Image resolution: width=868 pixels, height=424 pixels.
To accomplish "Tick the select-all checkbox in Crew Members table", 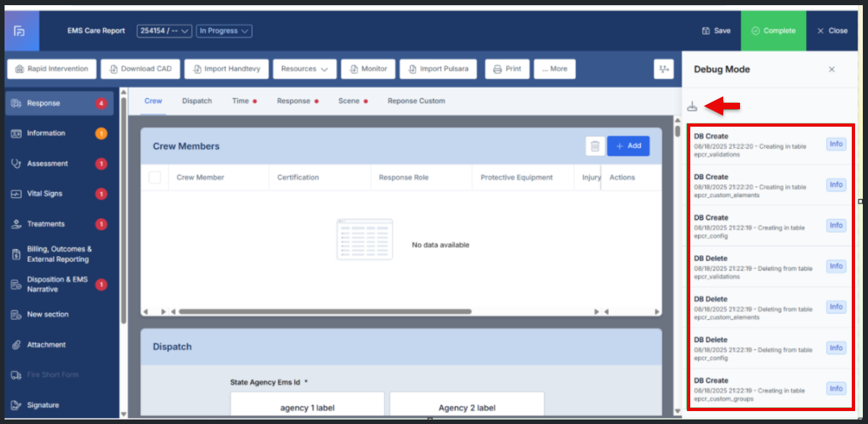I will tap(155, 178).
